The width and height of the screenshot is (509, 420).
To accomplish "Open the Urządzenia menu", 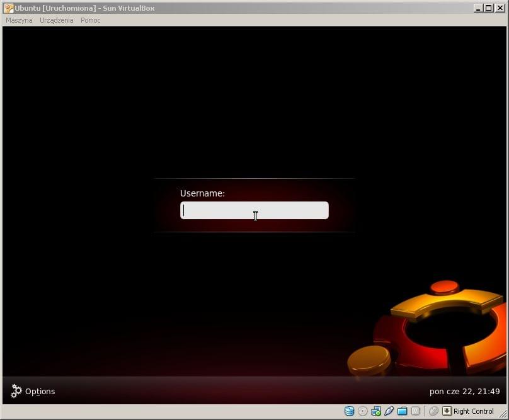I will pos(57,20).
